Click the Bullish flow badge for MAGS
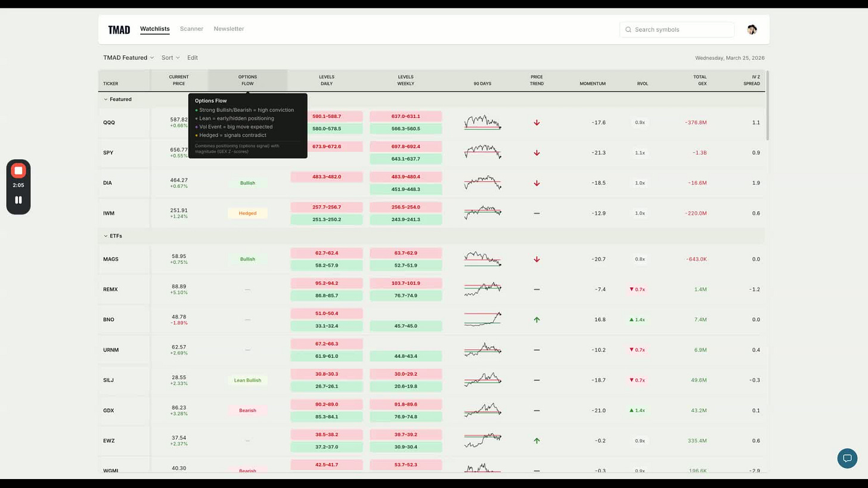 pyautogui.click(x=247, y=259)
